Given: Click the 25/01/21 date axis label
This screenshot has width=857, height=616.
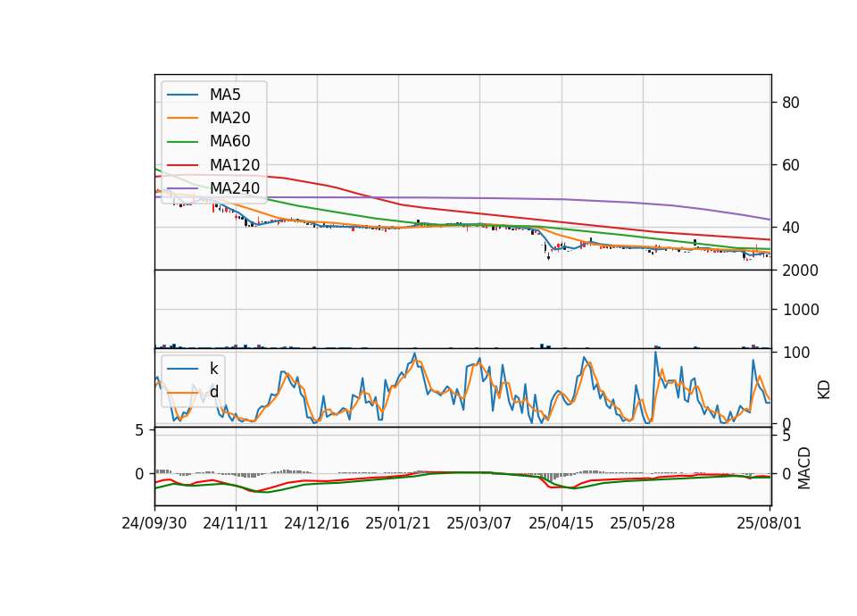Looking at the screenshot, I should (x=398, y=523).
